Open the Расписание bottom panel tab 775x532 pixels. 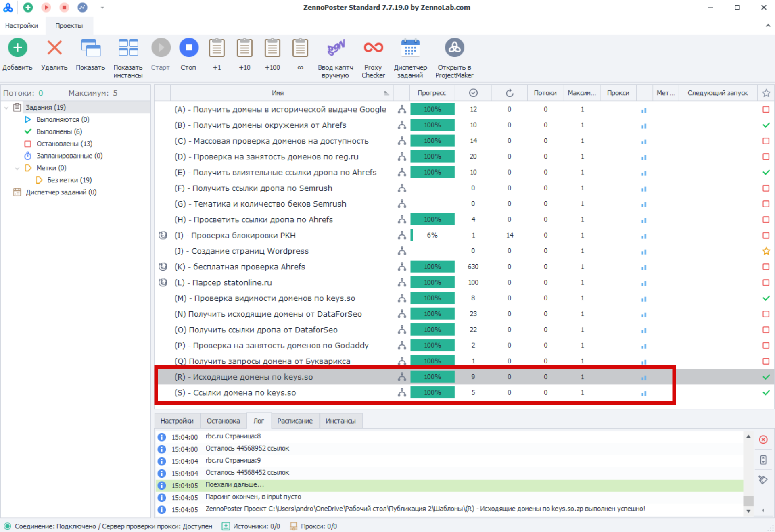coord(295,421)
